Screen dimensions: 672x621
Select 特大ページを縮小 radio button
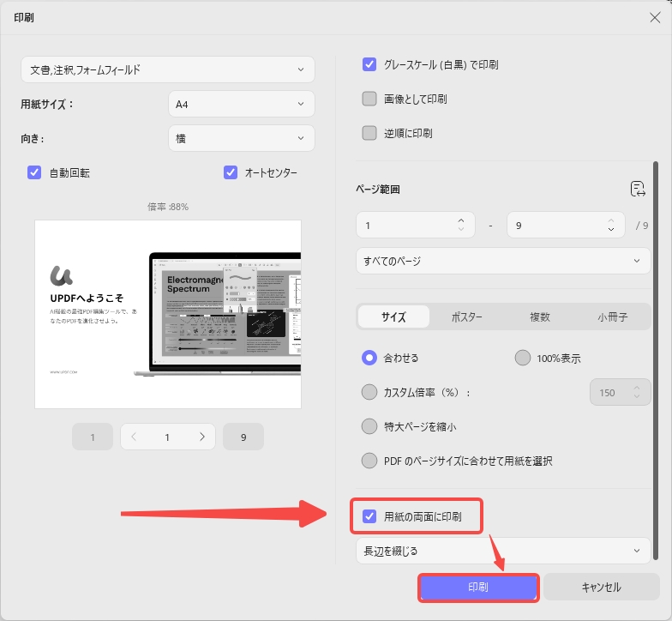[369, 426]
